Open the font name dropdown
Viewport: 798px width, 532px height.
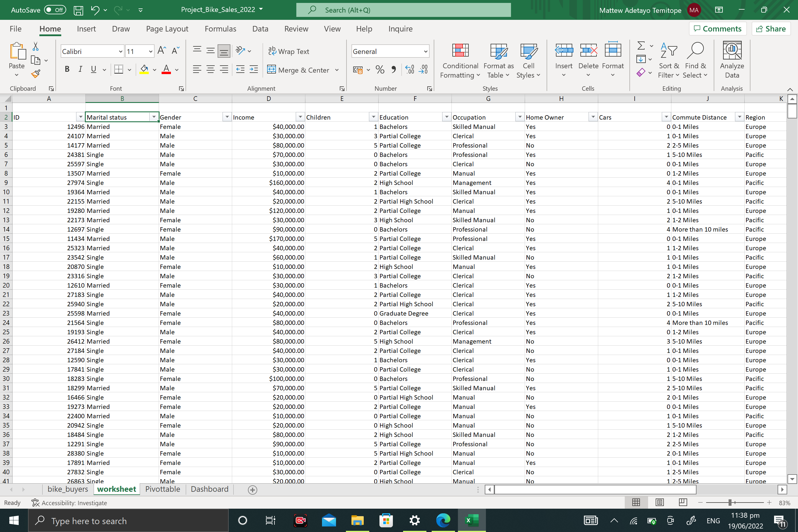120,51
